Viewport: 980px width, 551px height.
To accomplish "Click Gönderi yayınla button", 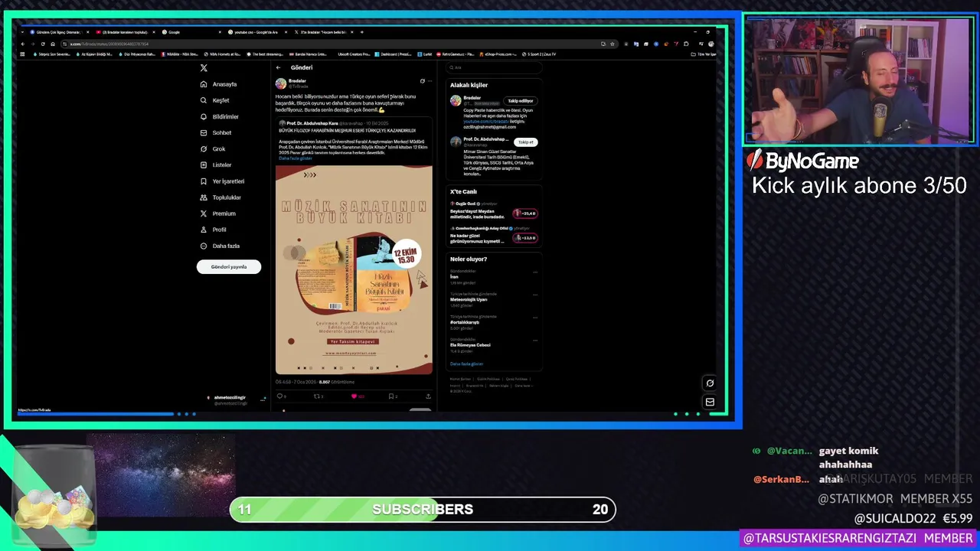I will coord(229,267).
